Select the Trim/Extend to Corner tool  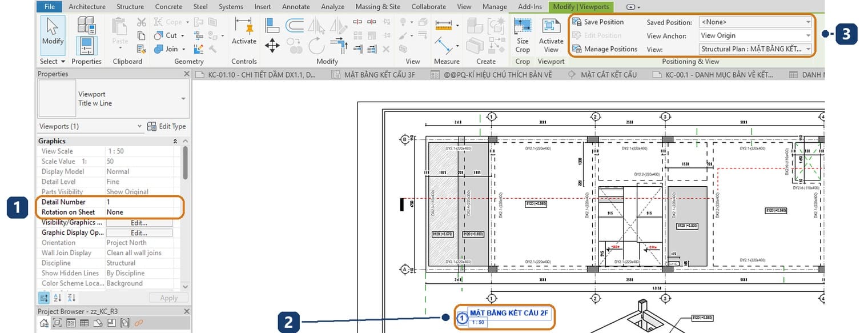[x=339, y=46]
